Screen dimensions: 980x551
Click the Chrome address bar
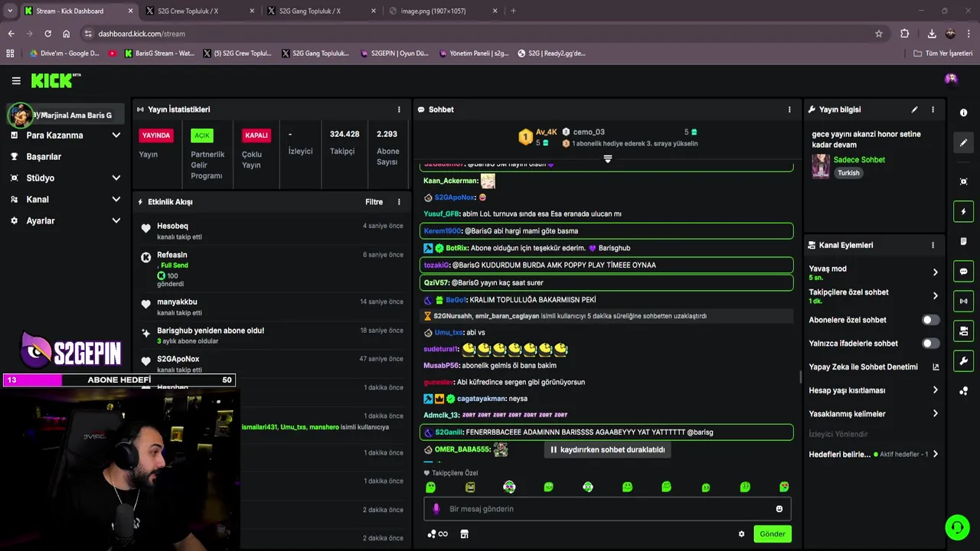tap(482, 34)
